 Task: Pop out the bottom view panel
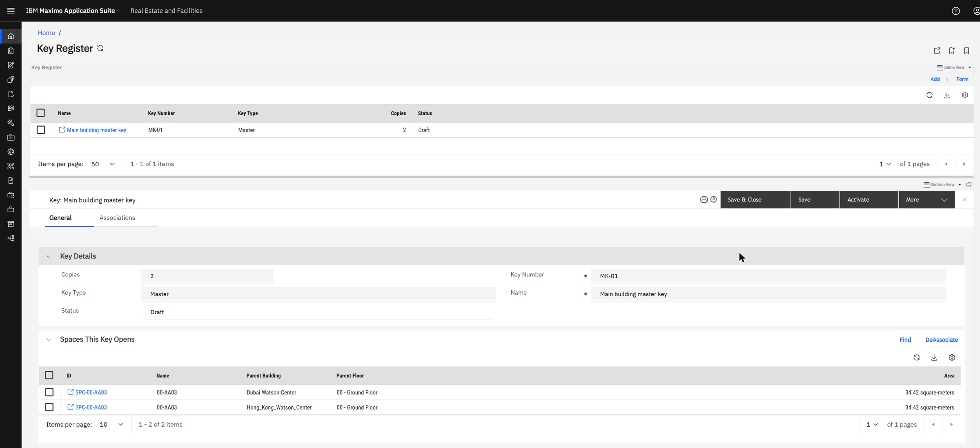[969, 185]
